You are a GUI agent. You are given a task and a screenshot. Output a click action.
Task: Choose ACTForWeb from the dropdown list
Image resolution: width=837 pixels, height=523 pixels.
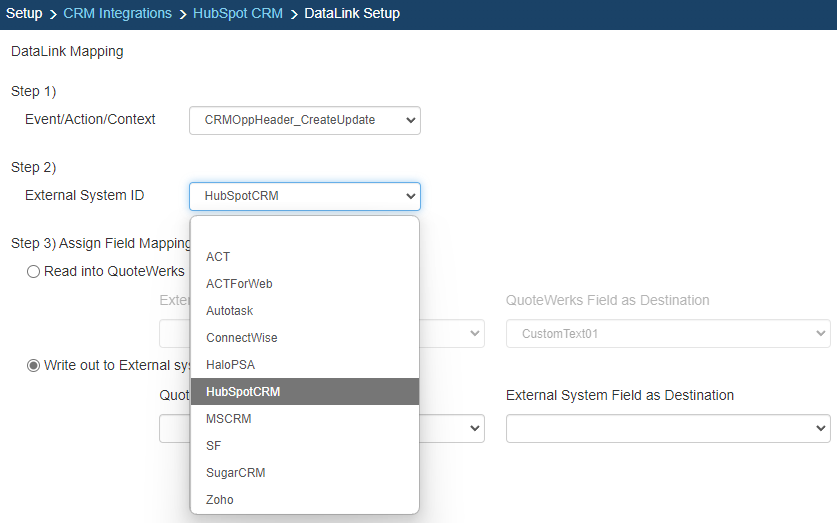[x=239, y=284]
